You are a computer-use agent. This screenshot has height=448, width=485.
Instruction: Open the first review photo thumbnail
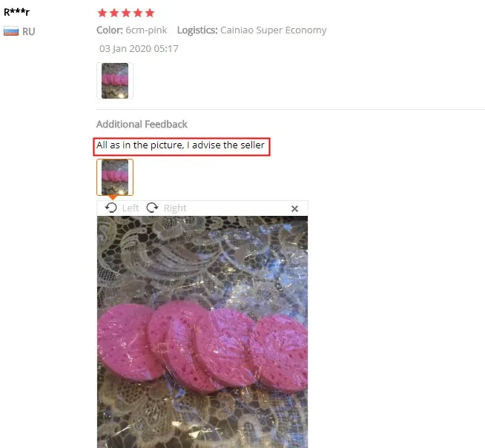[115, 81]
